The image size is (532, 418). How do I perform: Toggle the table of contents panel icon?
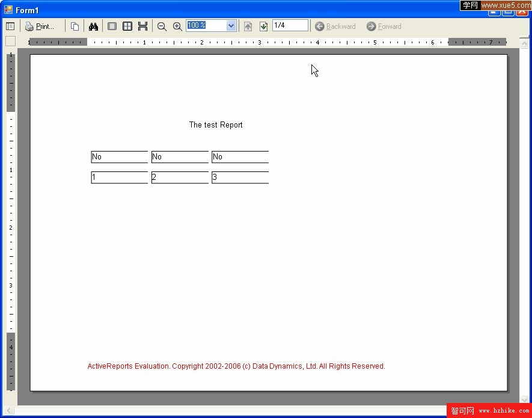10,26
